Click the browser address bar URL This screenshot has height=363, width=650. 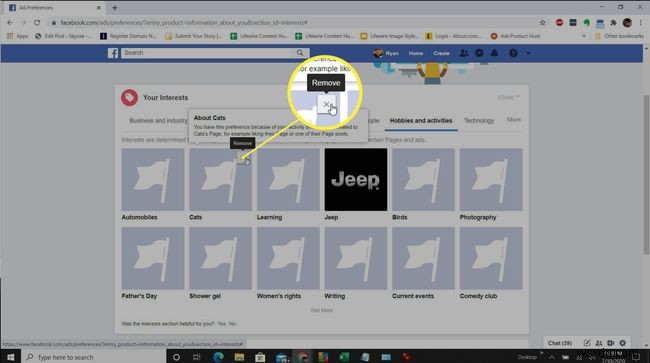coord(184,22)
